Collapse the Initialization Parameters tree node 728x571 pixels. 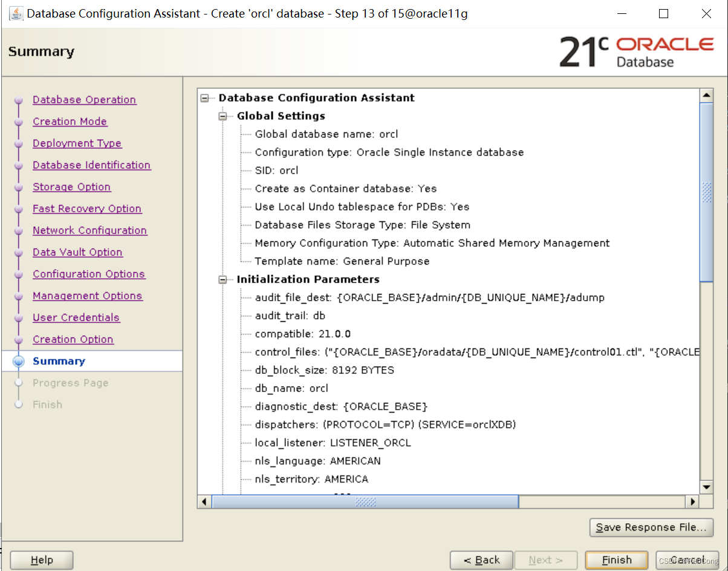point(223,279)
